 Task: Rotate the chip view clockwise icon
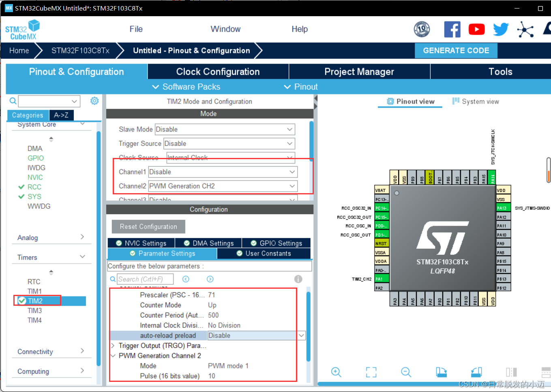[441, 372]
